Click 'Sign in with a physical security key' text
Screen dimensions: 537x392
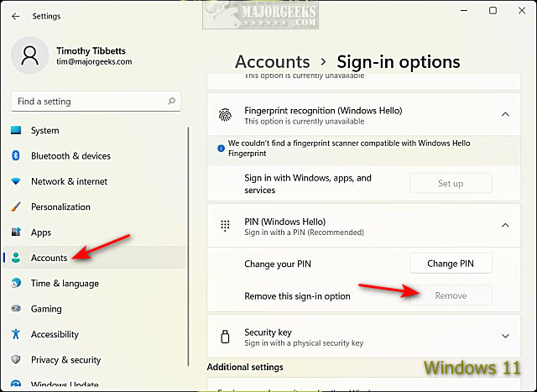pyautogui.click(x=304, y=343)
